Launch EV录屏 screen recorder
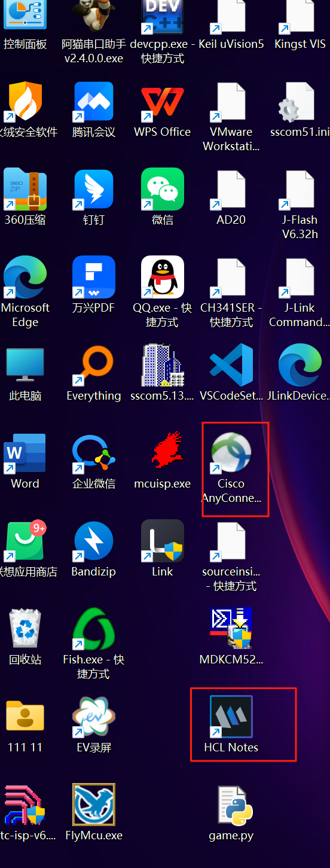The height and width of the screenshot is (868, 330). point(94,718)
